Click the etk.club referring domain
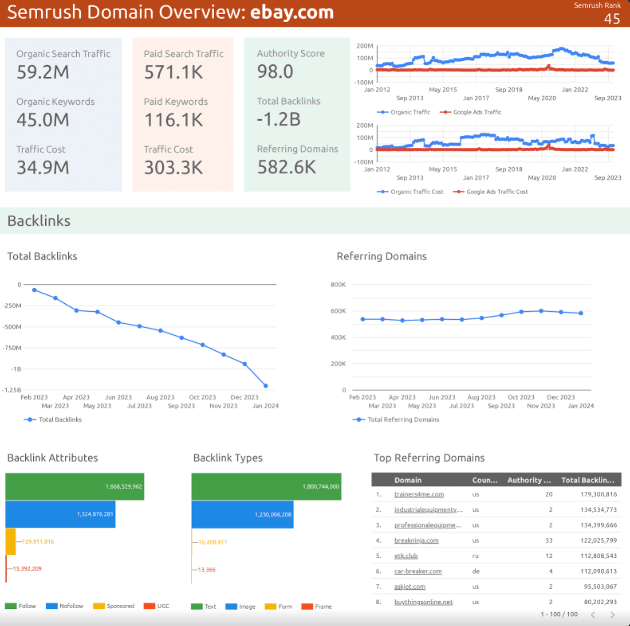This screenshot has width=630, height=626. tap(406, 556)
